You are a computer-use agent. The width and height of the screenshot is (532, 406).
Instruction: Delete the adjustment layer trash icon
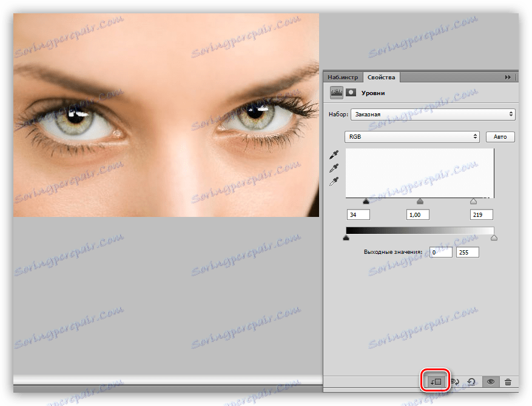[508, 382]
